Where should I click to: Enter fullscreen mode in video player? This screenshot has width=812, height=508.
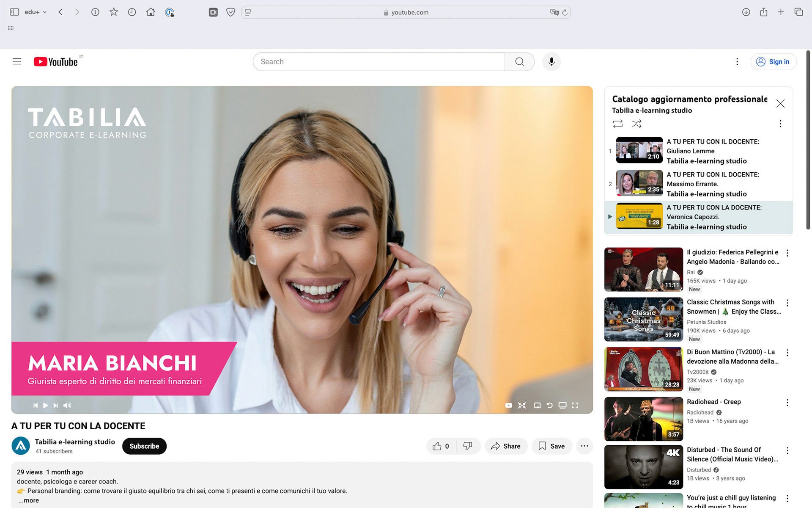pyautogui.click(x=575, y=405)
